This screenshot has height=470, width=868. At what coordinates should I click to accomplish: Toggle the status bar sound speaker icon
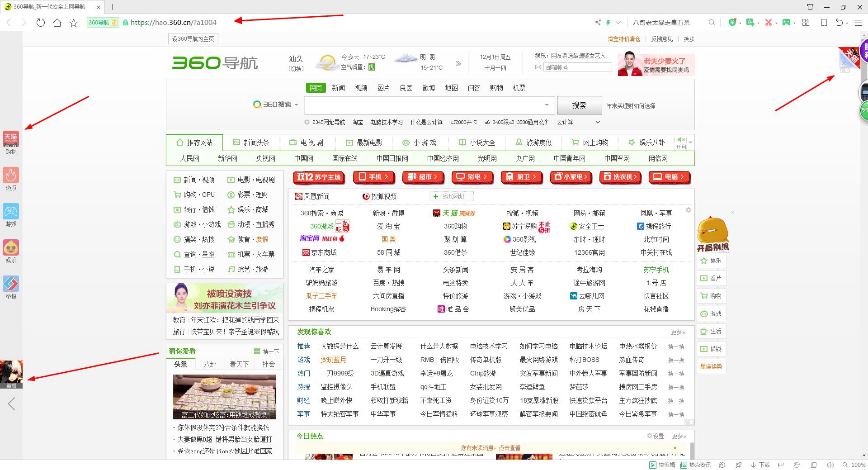[x=830, y=465]
